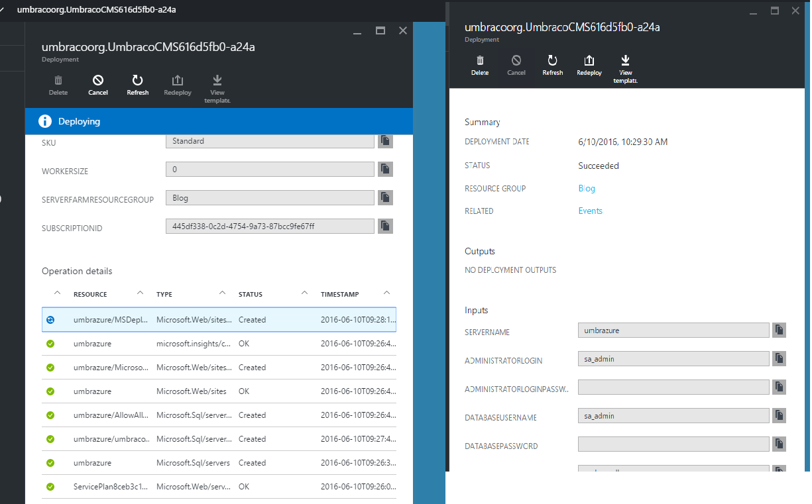Select the umbrazure/Microso... operation row

click(x=219, y=368)
